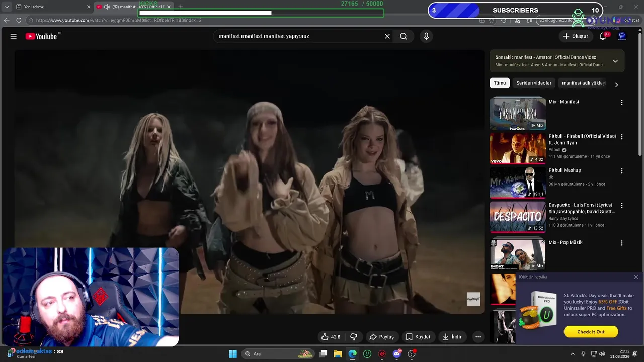Open the YouTube hamburger guide menu
This screenshot has height=362, width=644.
pyautogui.click(x=14, y=36)
